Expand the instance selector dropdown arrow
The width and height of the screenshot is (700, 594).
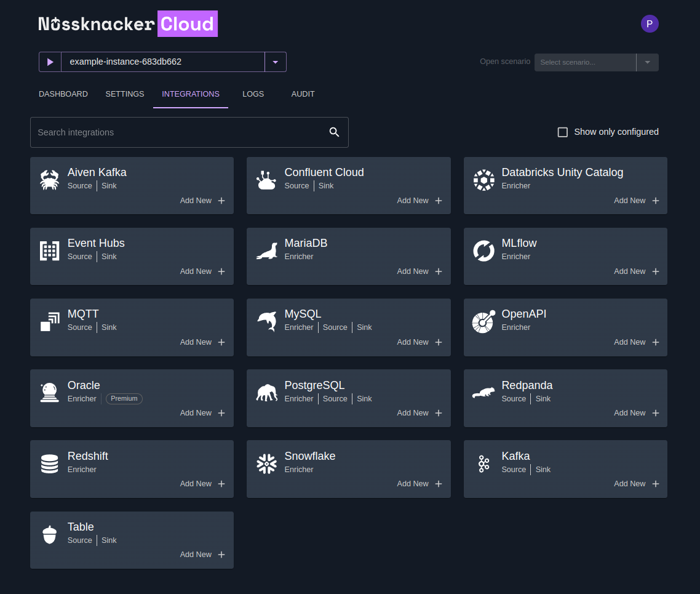(x=276, y=62)
